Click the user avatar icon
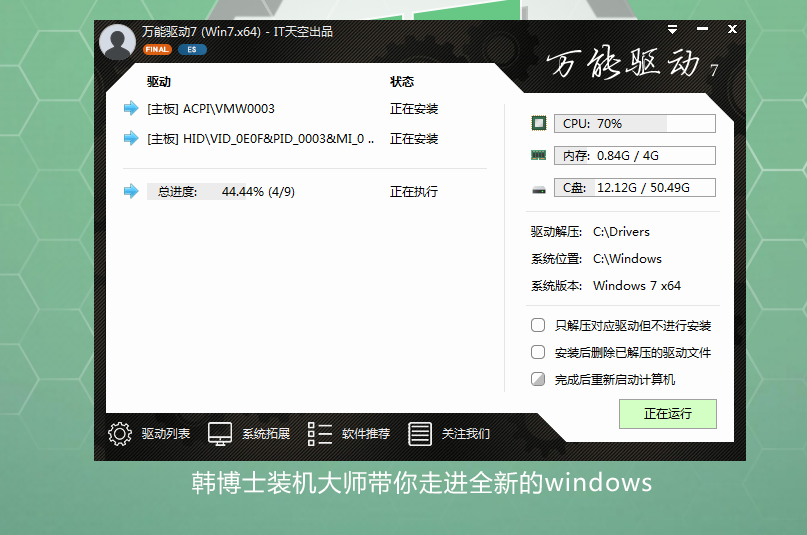This screenshot has width=807, height=535. [x=117, y=42]
